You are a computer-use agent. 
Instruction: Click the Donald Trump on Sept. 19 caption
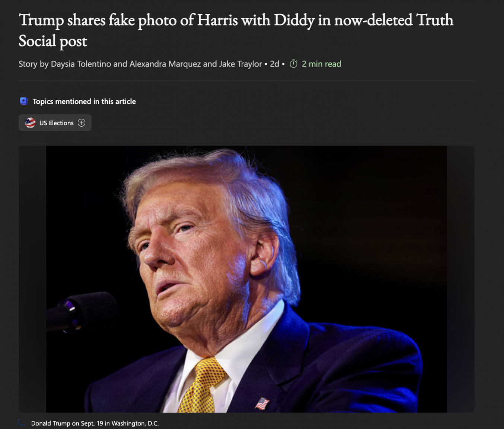pyautogui.click(x=95, y=423)
